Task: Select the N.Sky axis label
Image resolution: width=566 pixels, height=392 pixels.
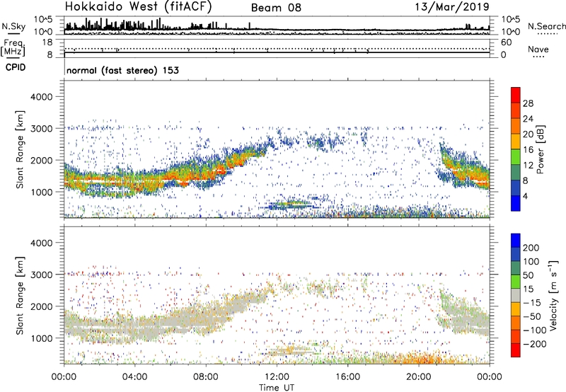Action: pos(13,26)
